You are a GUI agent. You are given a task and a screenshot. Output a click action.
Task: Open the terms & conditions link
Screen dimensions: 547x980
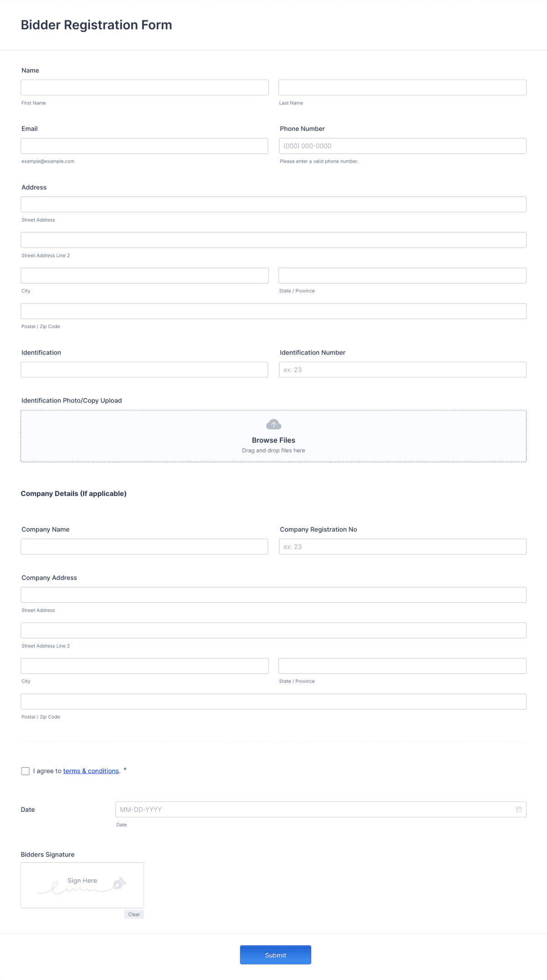coord(91,771)
